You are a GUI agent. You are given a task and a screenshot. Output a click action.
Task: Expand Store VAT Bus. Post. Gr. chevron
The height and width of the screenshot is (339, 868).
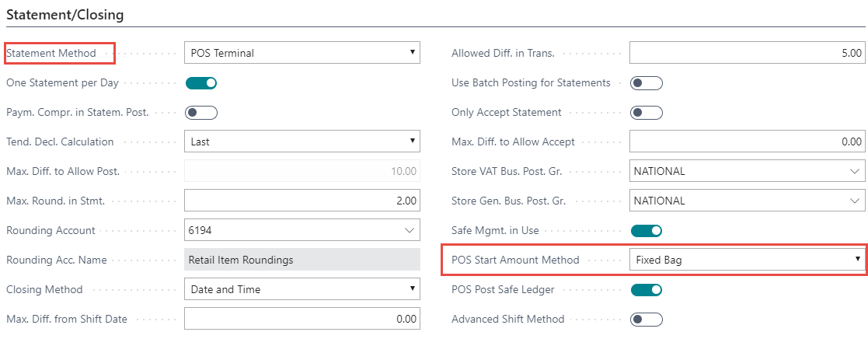pos(855,171)
